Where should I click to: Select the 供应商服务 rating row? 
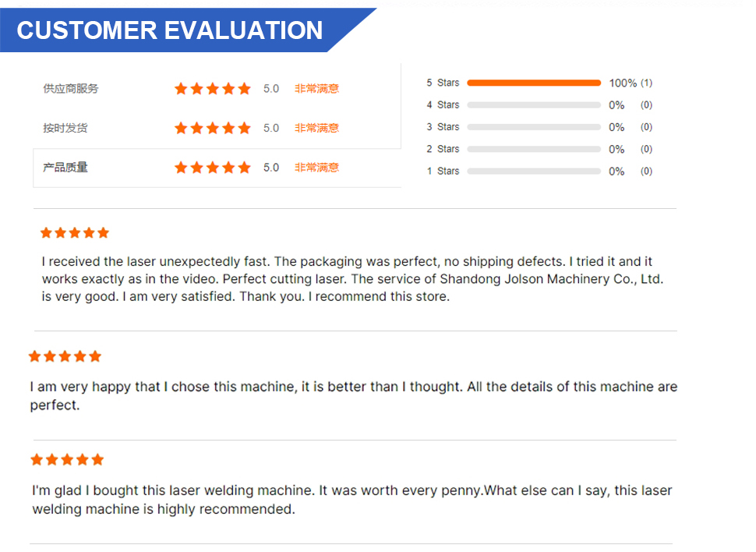coord(217,89)
